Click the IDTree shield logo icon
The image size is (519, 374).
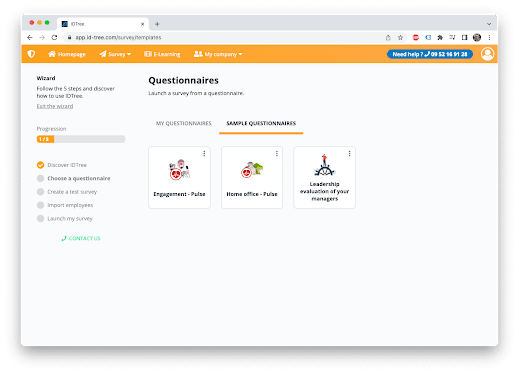pos(31,54)
